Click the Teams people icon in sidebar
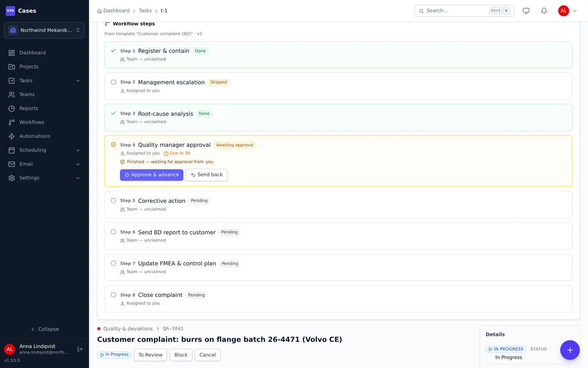Image resolution: width=588 pixels, height=368 pixels. click(12, 95)
